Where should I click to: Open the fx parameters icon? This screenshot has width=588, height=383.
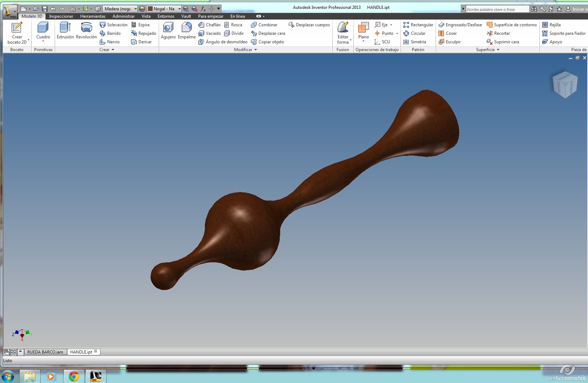tap(203, 9)
